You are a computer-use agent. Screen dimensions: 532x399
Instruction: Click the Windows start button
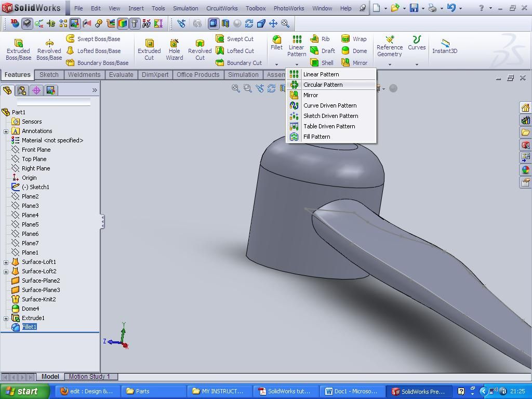click(24, 391)
